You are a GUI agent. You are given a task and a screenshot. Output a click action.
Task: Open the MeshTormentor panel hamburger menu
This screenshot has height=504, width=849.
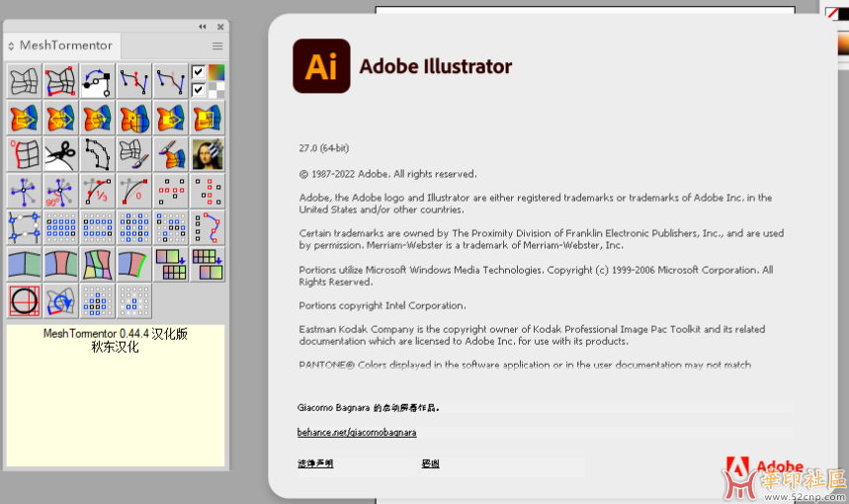click(x=217, y=46)
